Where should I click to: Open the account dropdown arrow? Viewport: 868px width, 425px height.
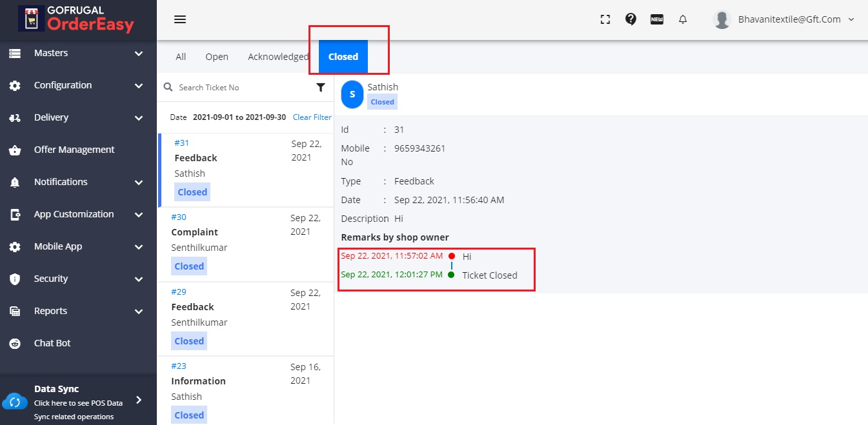click(851, 19)
